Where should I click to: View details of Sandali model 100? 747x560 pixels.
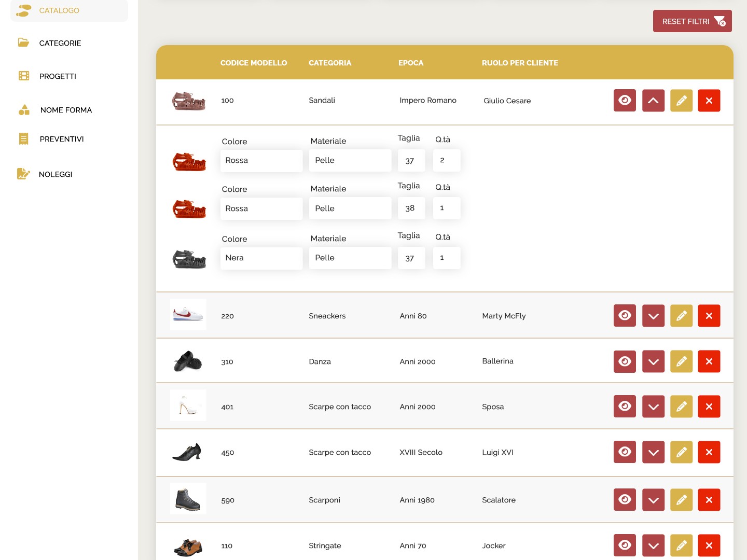point(625,101)
